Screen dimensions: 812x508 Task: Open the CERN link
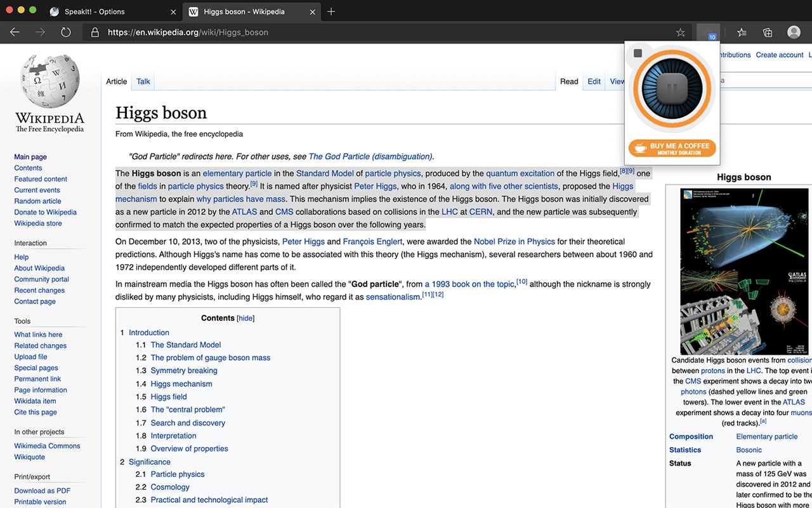point(481,211)
